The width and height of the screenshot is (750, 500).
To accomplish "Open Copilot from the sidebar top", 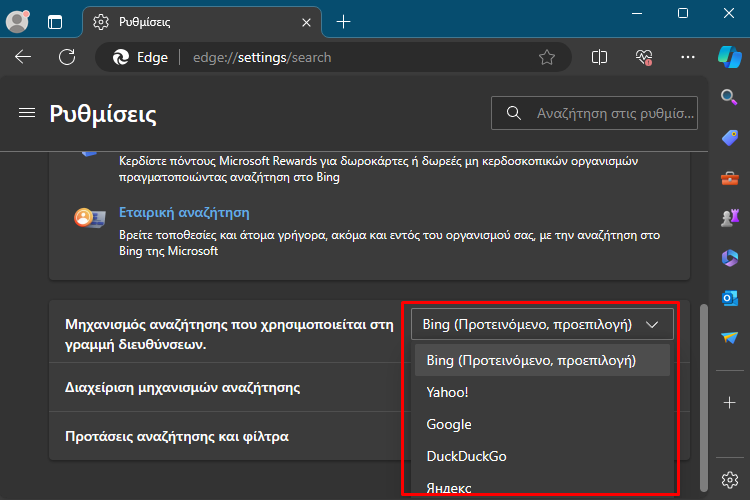I will pos(729,57).
